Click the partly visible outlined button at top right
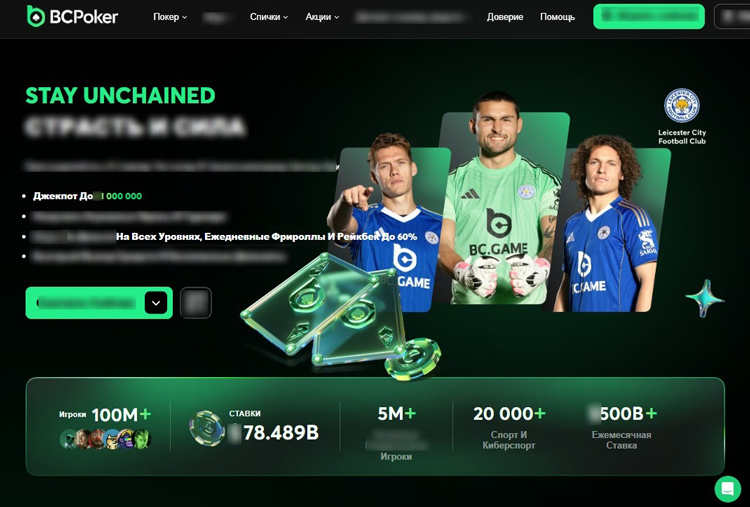The width and height of the screenshot is (750, 507). pos(732,16)
